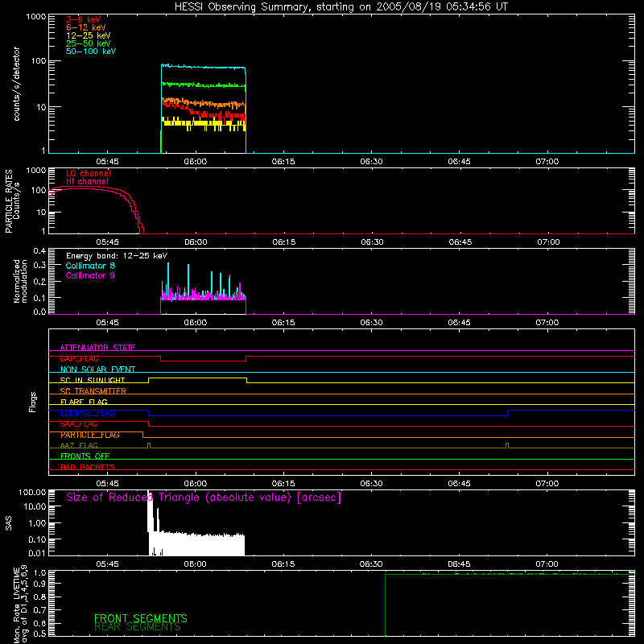Click the 'Flags' vertical axis label
Viewport: 644px width, 644px height.
[32, 402]
